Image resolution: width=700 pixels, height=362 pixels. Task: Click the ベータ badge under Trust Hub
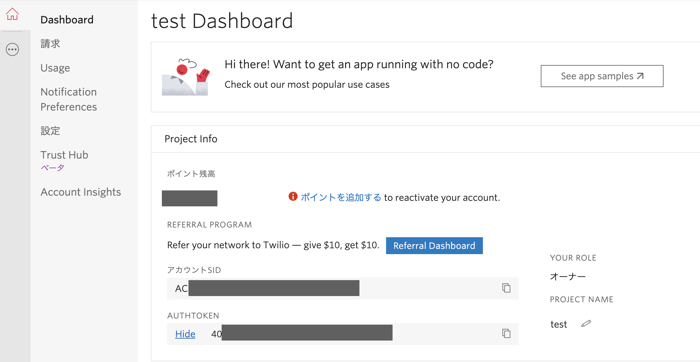point(53,168)
